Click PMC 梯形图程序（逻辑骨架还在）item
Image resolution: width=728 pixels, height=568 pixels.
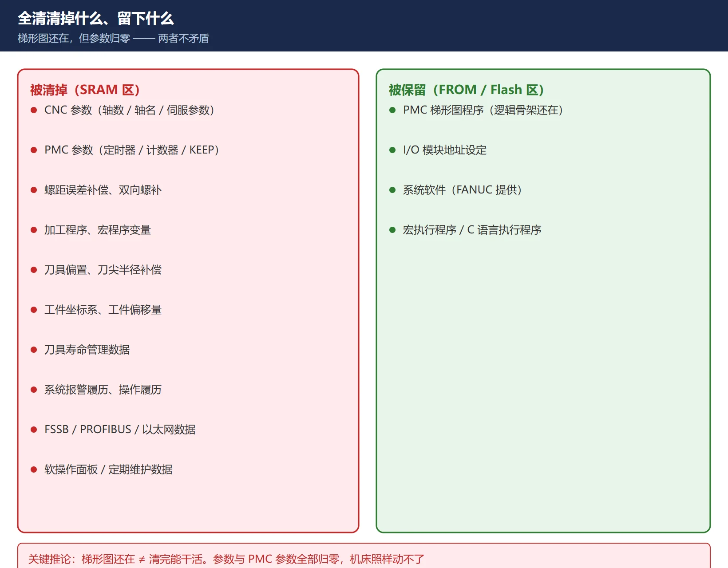pos(483,110)
